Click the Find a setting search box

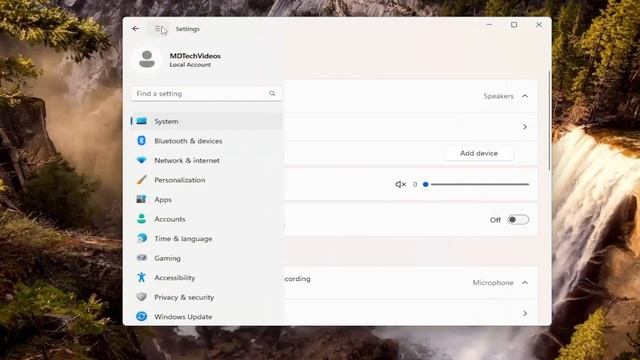tap(207, 93)
